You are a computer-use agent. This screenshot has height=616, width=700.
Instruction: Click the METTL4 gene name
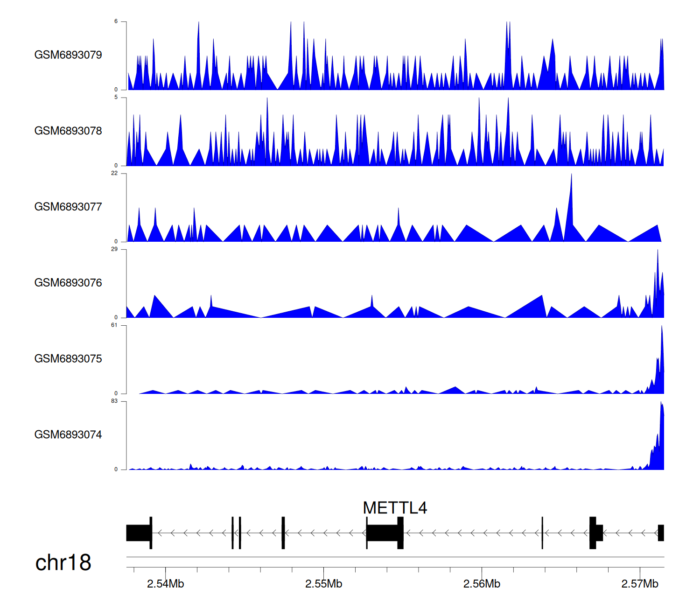395,508
